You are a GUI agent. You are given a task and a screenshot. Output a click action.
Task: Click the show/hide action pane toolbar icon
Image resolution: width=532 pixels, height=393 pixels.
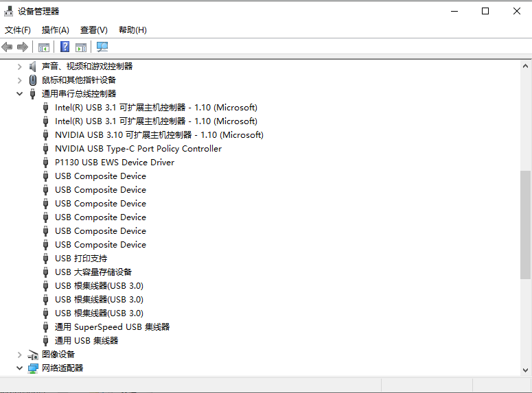(x=81, y=47)
